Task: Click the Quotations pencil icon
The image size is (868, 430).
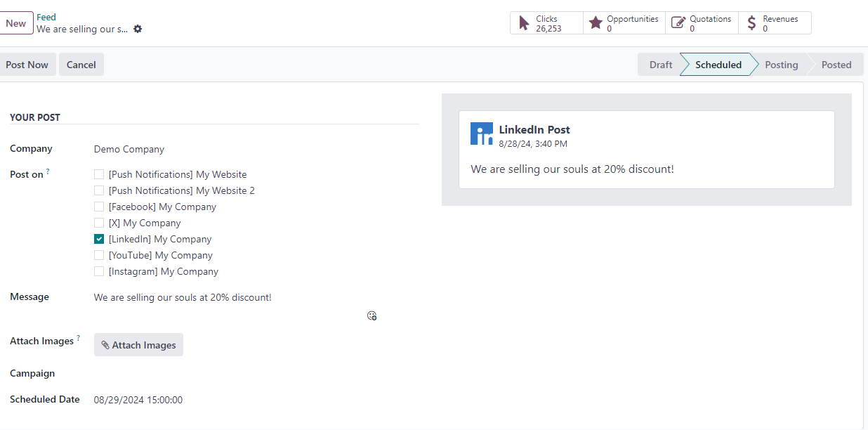Action: 678,23
